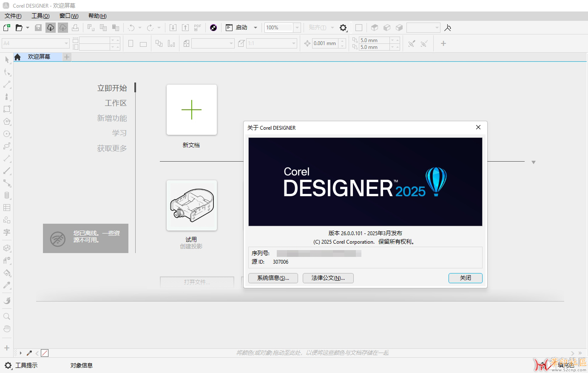Expand the triangle right of welcome divider

click(534, 162)
